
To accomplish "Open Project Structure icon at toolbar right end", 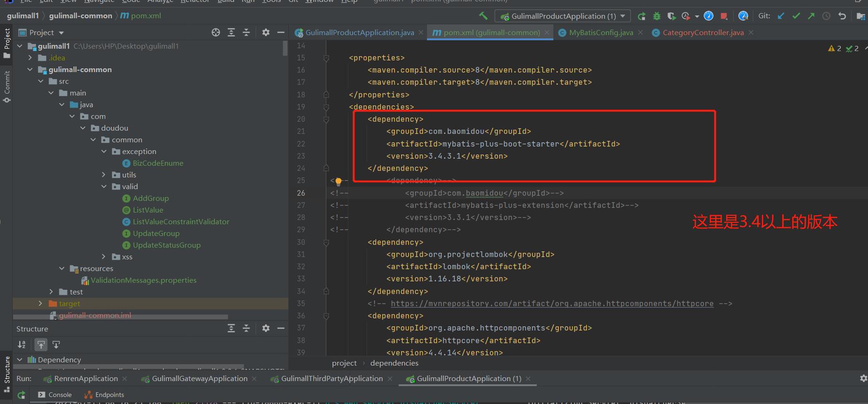I will coord(861,16).
